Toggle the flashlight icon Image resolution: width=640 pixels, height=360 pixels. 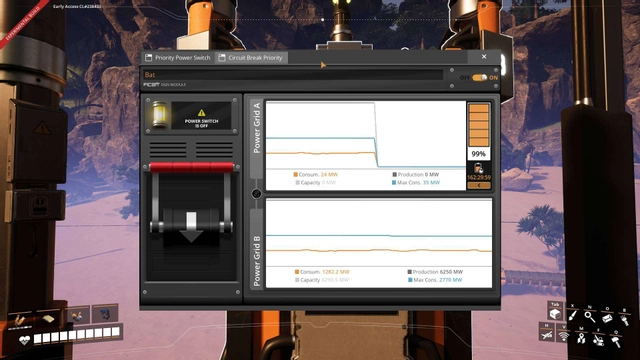[x=624, y=319]
